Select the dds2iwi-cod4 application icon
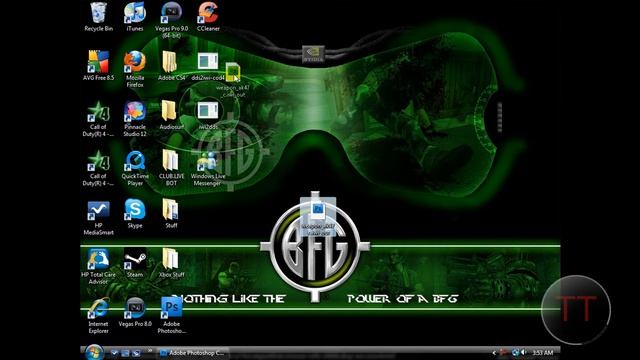Viewport: 640px width, 360px height. coord(208,66)
